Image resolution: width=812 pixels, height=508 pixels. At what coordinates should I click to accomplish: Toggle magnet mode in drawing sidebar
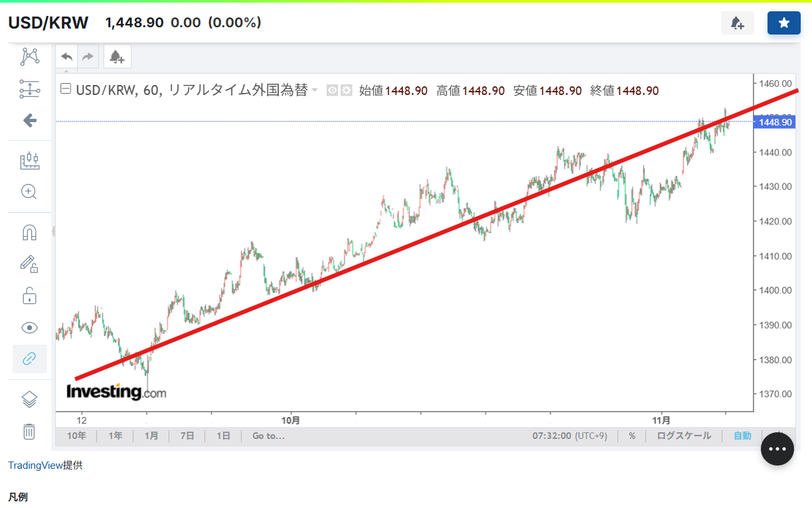[29, 232]
